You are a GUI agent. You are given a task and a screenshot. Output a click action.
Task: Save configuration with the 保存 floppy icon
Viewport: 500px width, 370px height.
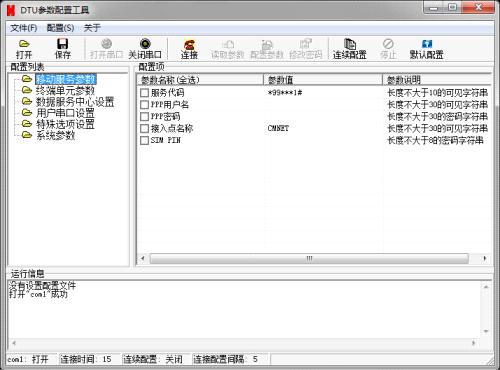tap(63, 48)
